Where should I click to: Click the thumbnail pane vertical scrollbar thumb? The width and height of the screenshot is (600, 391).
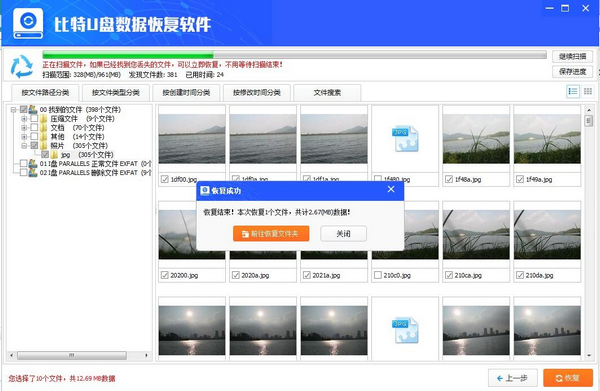(589, 121)
